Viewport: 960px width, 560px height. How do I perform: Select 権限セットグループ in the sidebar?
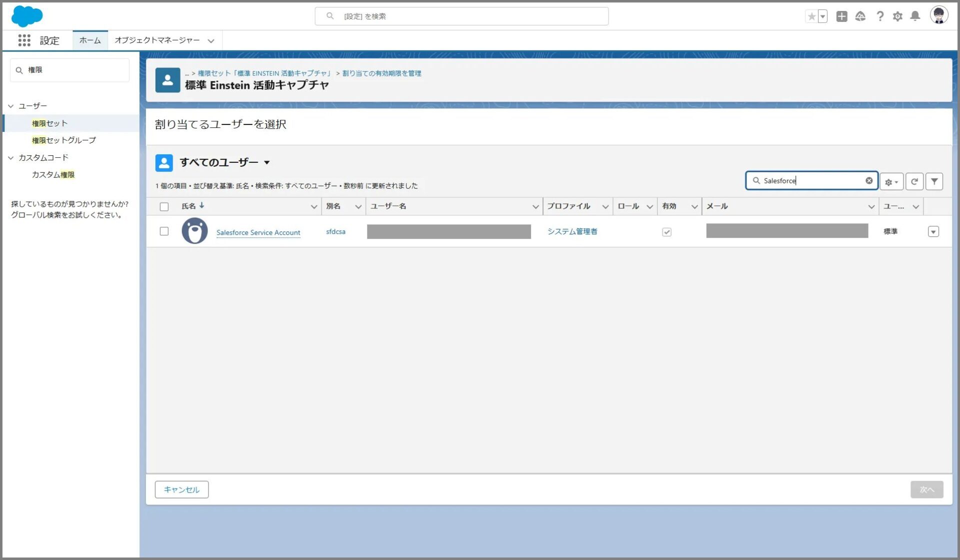[x=64, y=140]
